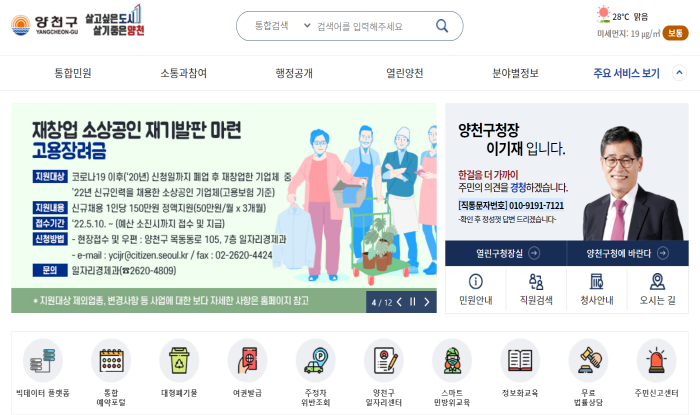The height and width of the screenshot is (415, 700).
Task: Collapse the 주요 서비스 보기 panel
Action: 679,73
